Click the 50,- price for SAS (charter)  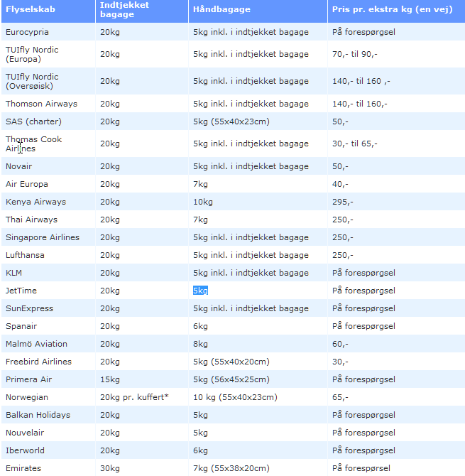pos(340,121)
